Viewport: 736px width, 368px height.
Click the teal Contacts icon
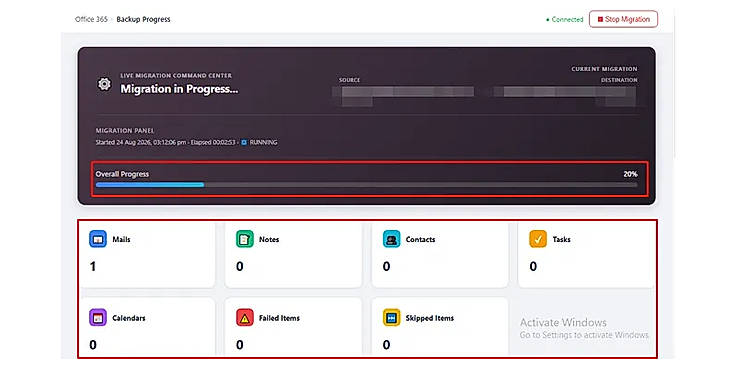391,239
